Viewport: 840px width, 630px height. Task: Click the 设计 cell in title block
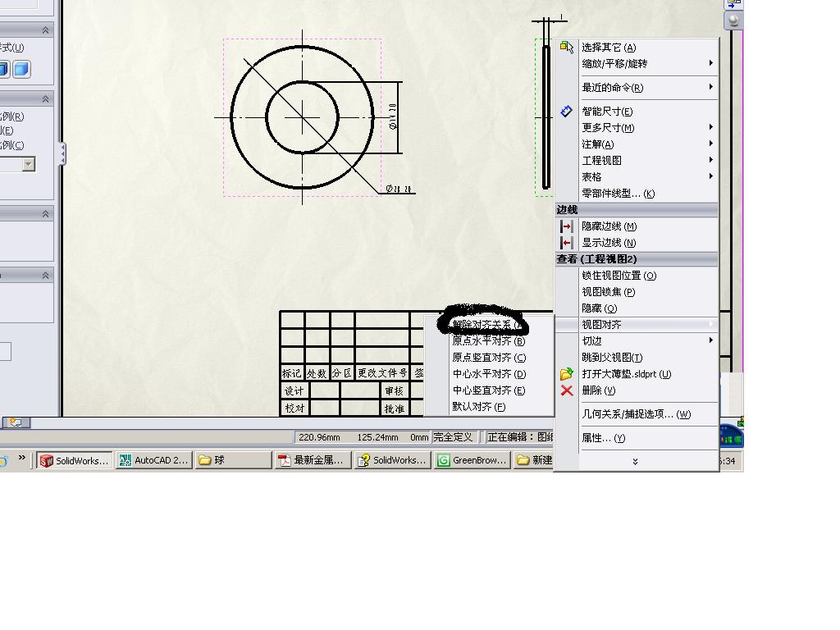pos(294,390)
